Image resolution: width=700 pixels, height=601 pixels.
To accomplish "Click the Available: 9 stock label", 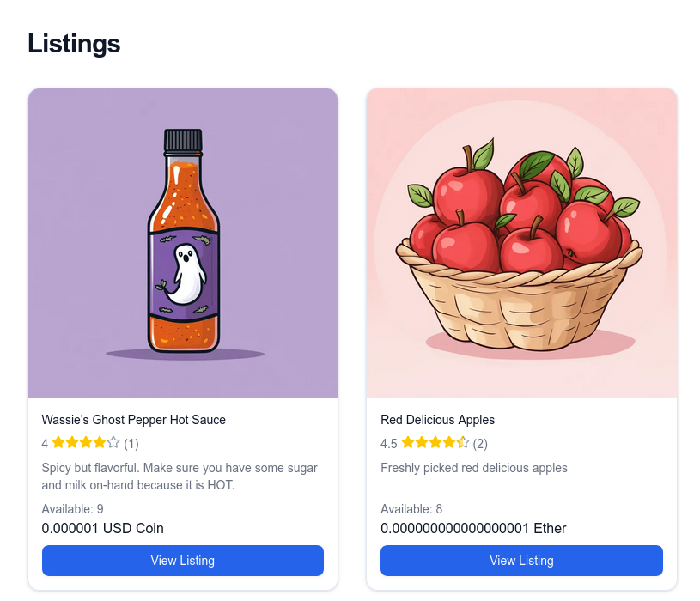I will click(x=72, y=509).
